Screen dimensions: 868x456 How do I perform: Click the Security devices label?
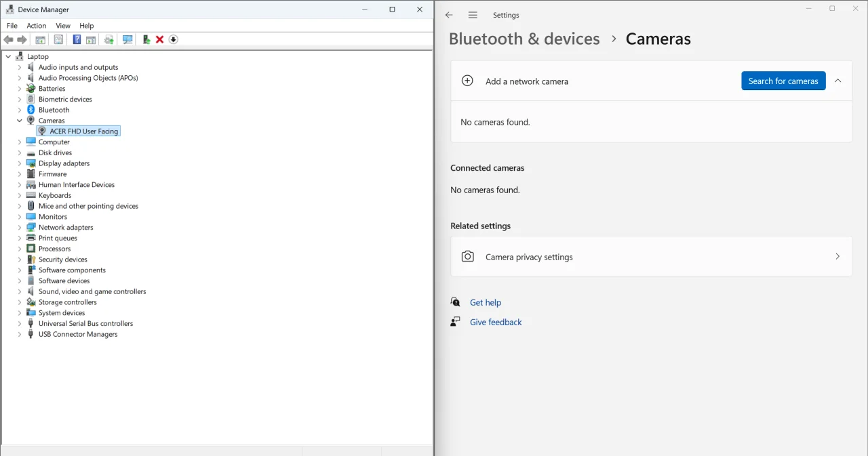click(x=63, y=260)
